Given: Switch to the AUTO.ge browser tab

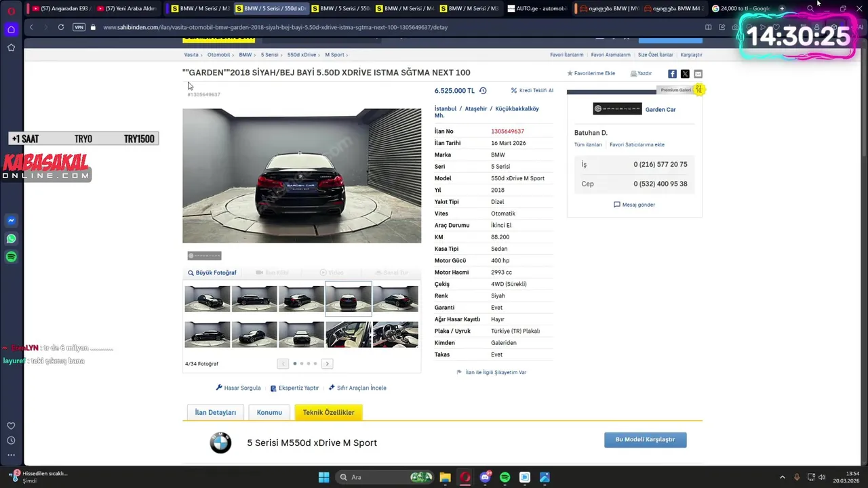Looking at the screenshot, I should (x=536, y=9).
